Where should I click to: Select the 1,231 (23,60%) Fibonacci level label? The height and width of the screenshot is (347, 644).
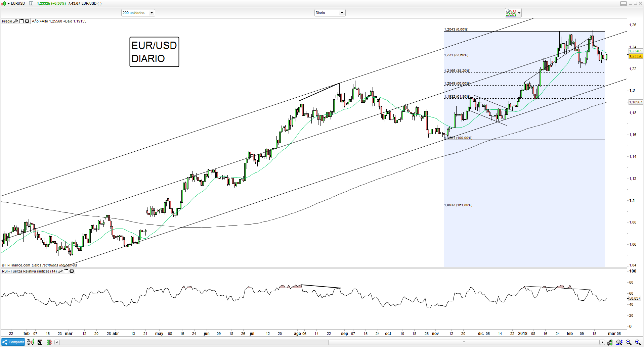pos(456,55)
